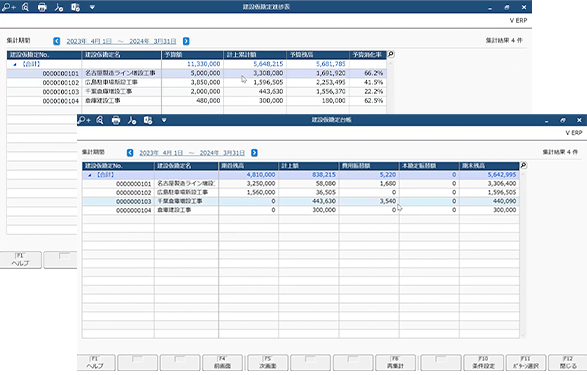The height and width of the screenshot is (375, 587).
Task: Click the fourth toolbar icon, right of printer, back window
Action: [x=58, y=7]
